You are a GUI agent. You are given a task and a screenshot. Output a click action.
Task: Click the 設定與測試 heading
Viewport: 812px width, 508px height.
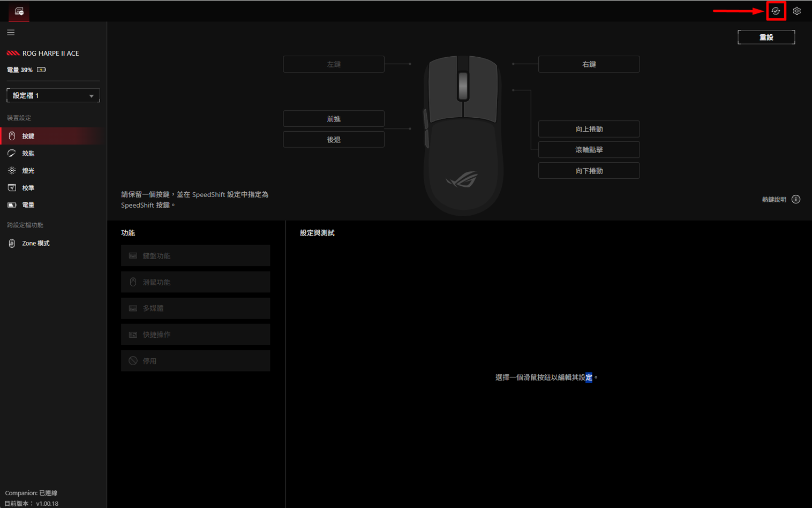(317, 233)
